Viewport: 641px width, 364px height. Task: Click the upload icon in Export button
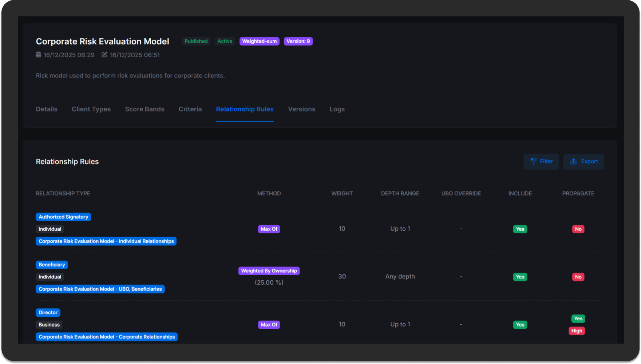click(x=574, y=161)
